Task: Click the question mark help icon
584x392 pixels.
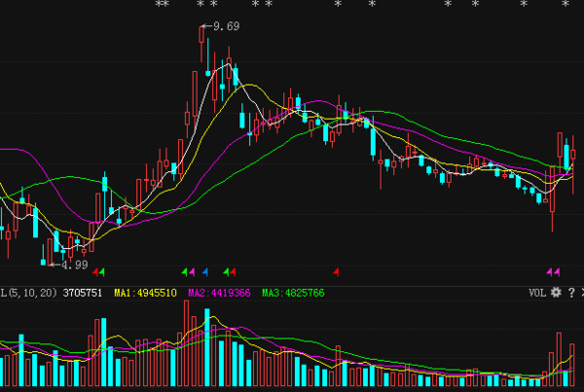Action: point(571,293)
